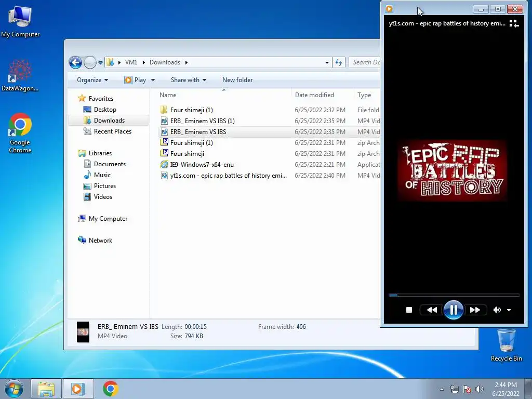
Task: Select IE9-Windows7-x64-enu application icon
Action: pos(164,165)
